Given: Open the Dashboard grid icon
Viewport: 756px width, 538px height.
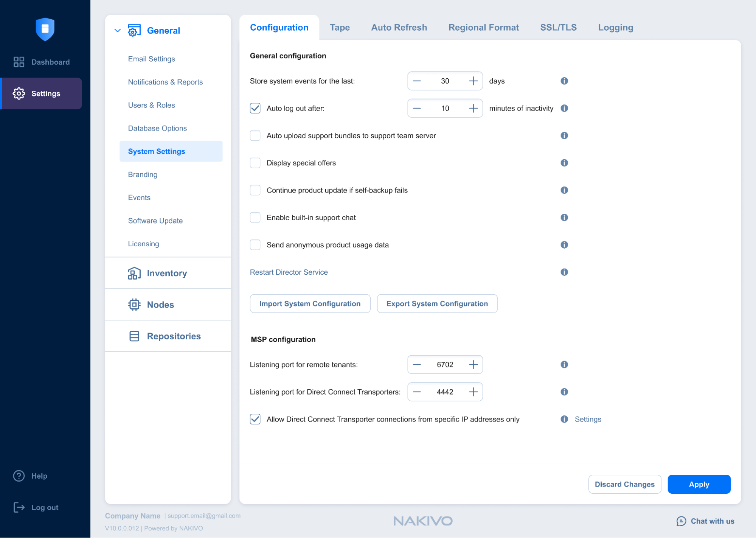Looking at the screenshot, I should (19, 62).
